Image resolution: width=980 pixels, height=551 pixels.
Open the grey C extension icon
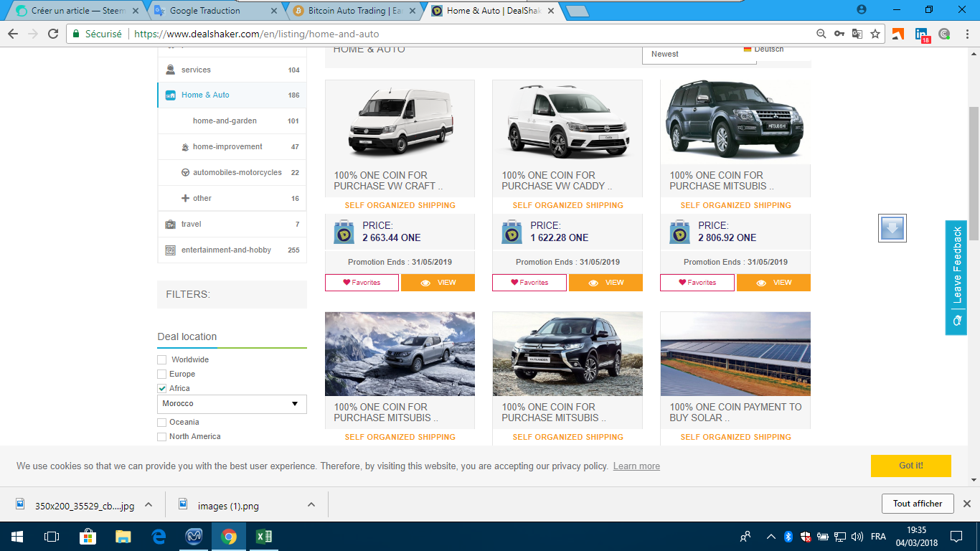944,34
